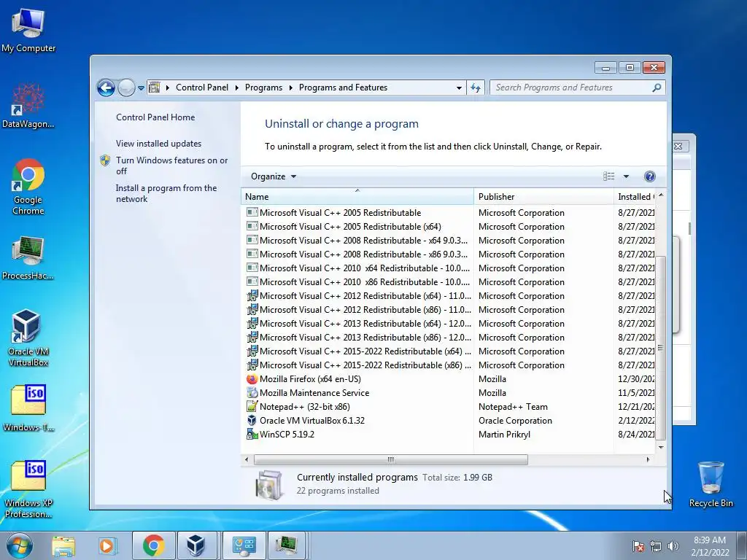Click the Mozilla Firefox program icon

[x=252, y=379]
